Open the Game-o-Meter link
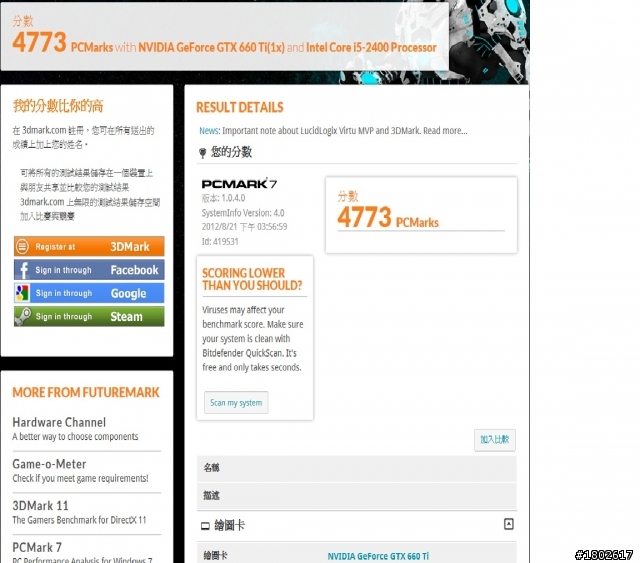This screenshot has height=563, width=640. 49,464
